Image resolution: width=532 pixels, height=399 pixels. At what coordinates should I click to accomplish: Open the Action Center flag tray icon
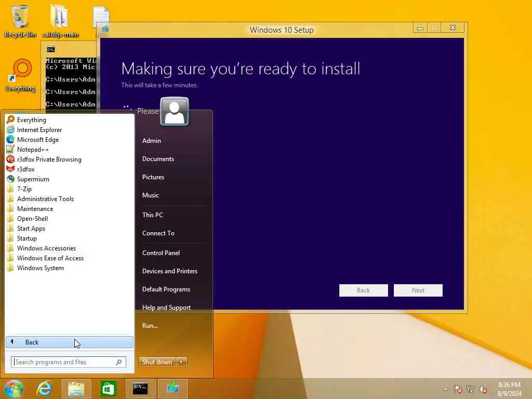click(x=458, y=389)
